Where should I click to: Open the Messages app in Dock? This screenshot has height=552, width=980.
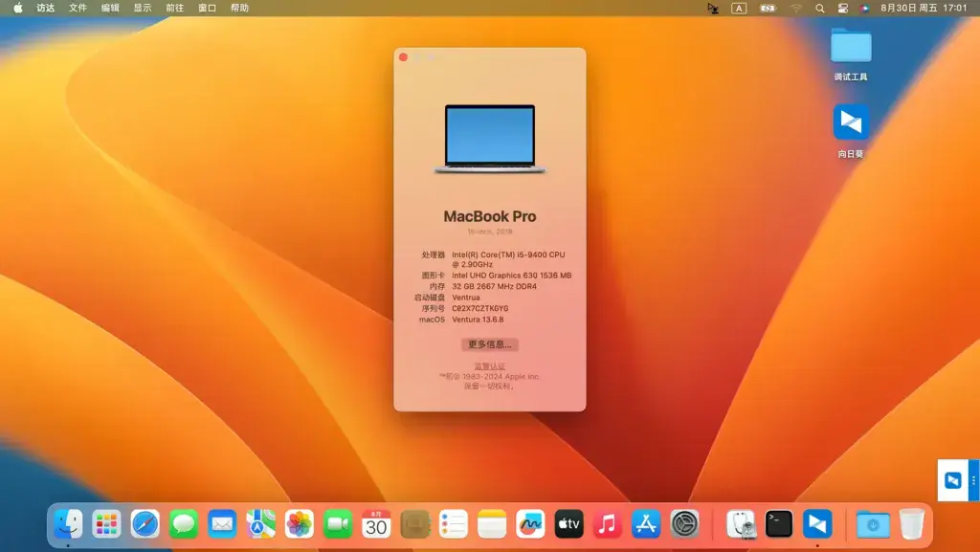click(184, 523)
